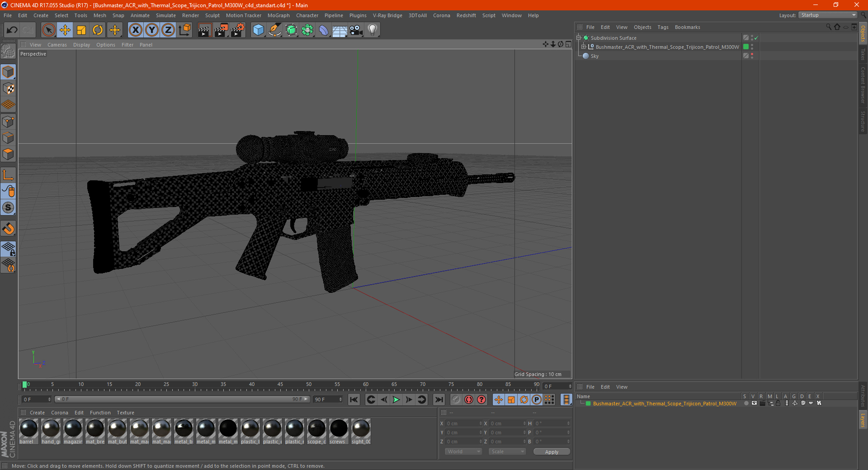This screenshot has height=470, width=868.
Task: Open the Render menu
Action: pyautogui.click(x=190, y=15)
